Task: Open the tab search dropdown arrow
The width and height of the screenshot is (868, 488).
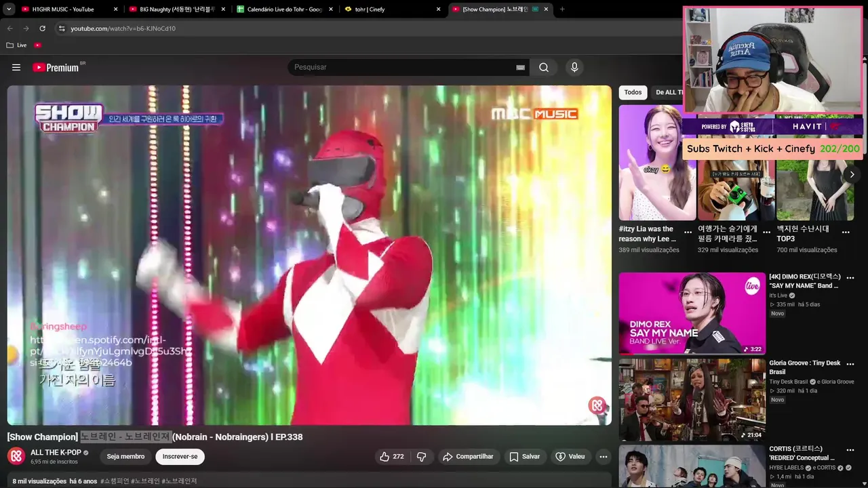Action: point(9,9)
